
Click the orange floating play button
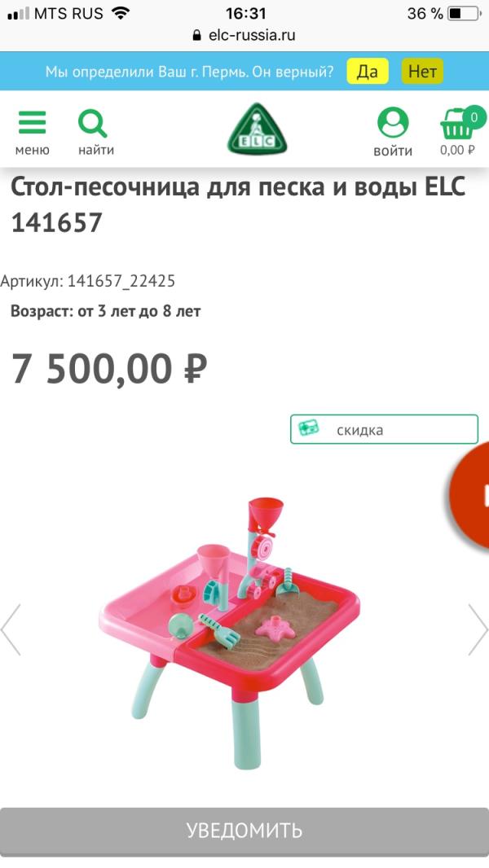click(471, 493)
